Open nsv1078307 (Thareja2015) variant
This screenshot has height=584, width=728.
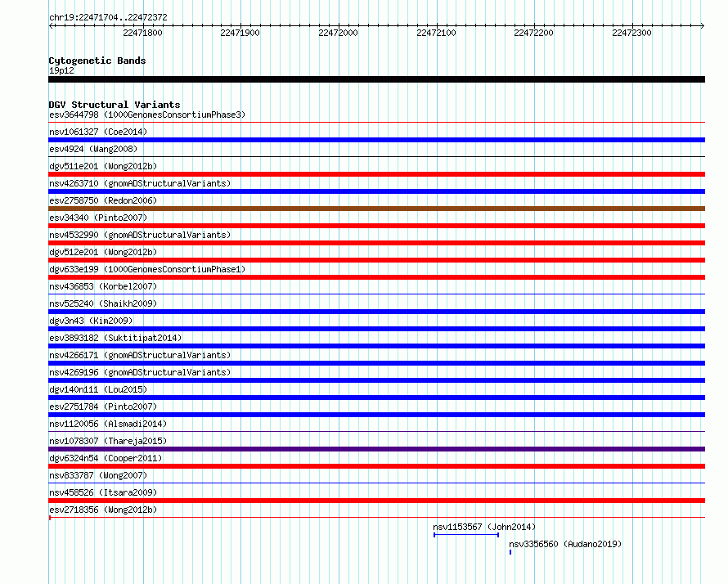[108, 441]
